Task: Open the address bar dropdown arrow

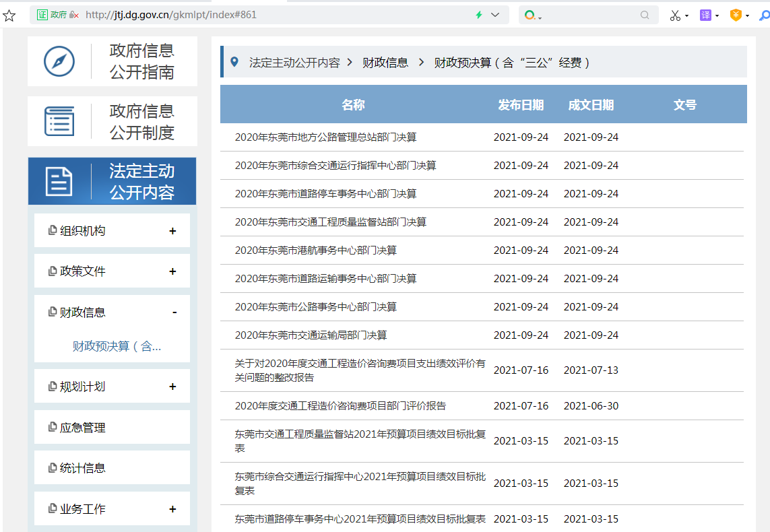Action: coord(495,15)
